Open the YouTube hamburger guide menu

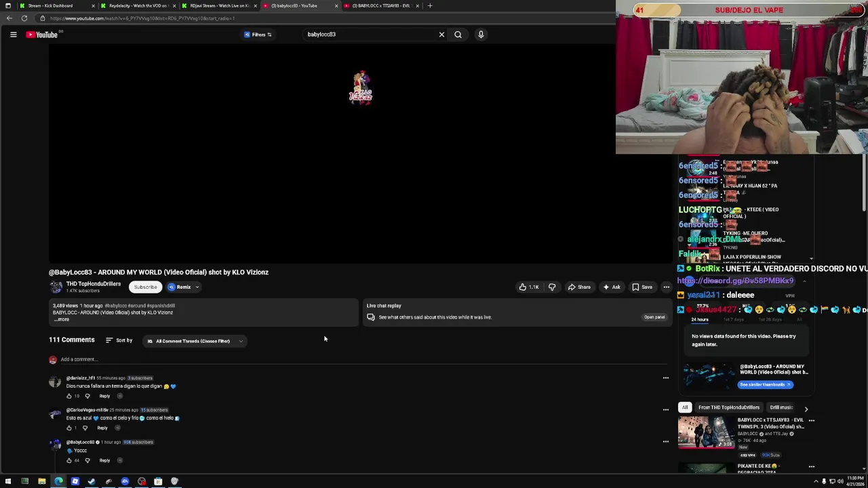click(x=13, y=35)
